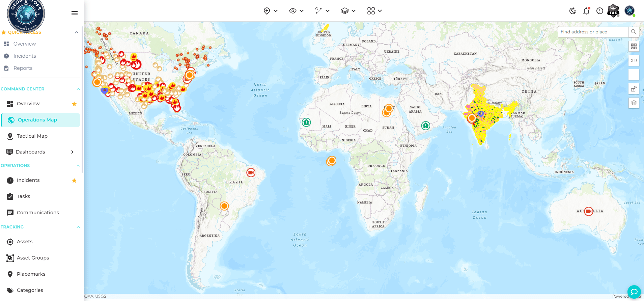This screenshot has width=644, height=301.
Task: Collapse the Command Center section
Action: [78, 89]
